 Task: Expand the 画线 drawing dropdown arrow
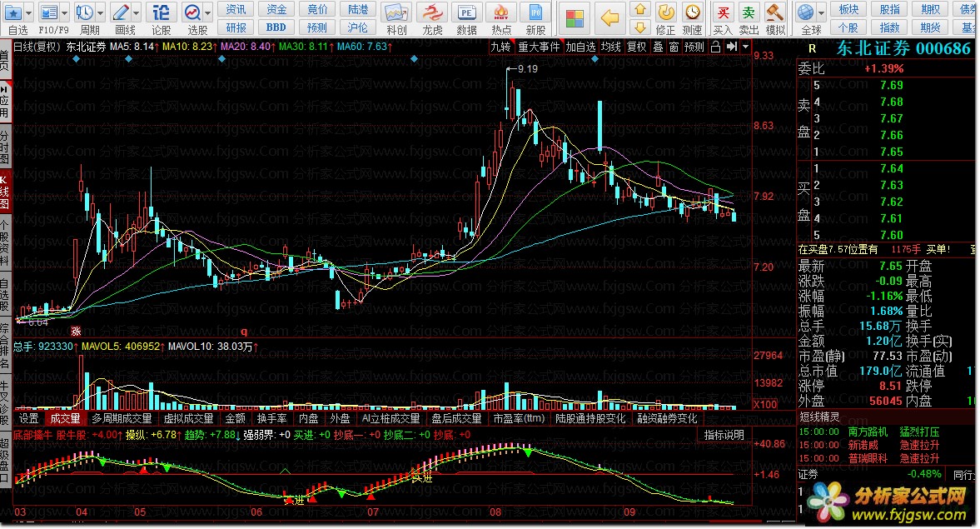point(136,12)
